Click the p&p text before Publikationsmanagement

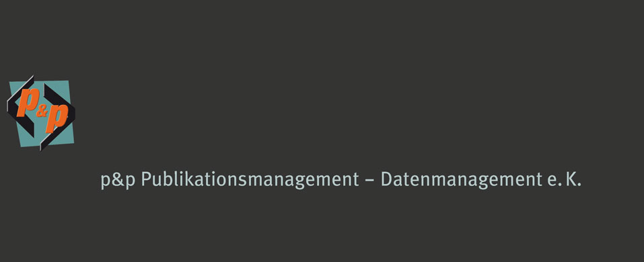[118, 181]
